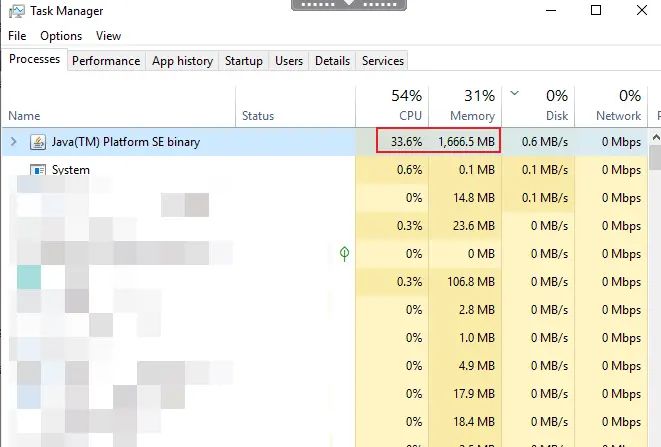Click the Name column header

tap(24, 116)
